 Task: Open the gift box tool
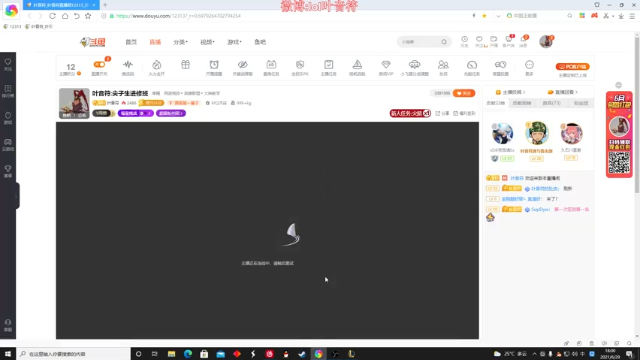pyautogui.click(x=185, y=64)
